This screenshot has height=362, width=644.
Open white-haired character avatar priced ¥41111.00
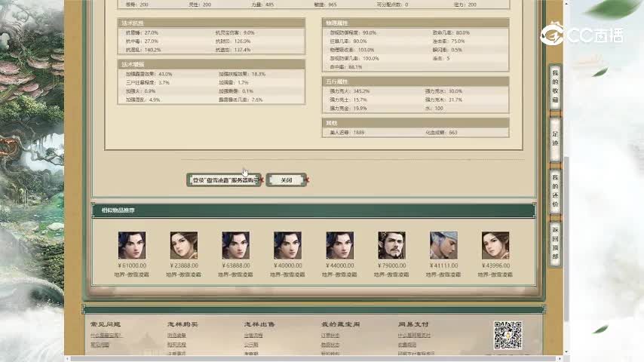(x=443, y=245)
